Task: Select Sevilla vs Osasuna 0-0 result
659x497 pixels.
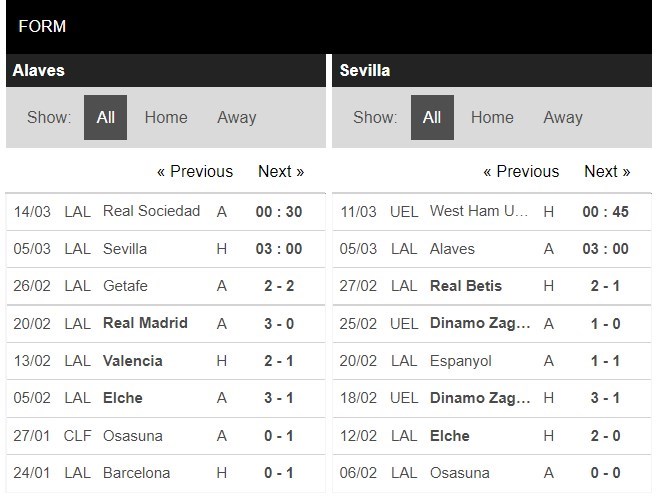Action: [492, 473]
